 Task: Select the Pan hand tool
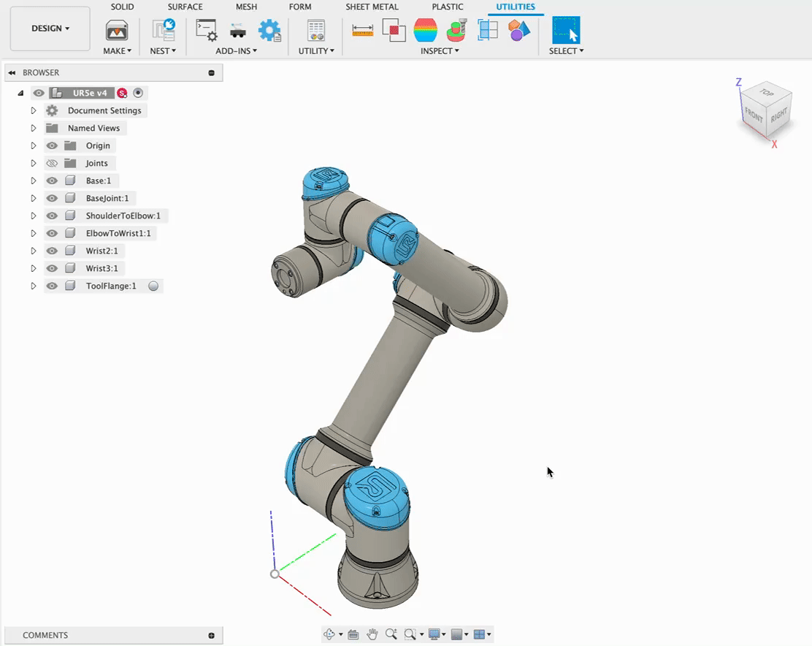point(372,634)
